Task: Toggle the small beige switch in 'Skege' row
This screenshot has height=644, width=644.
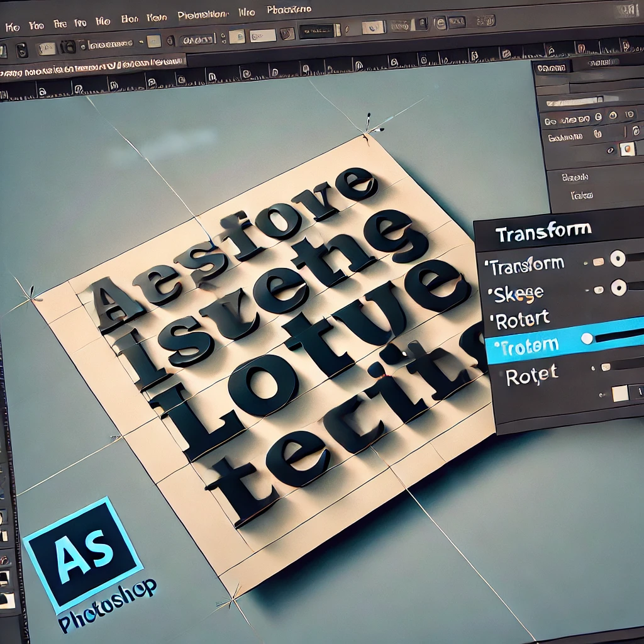Action: click(x=599, y=291)
